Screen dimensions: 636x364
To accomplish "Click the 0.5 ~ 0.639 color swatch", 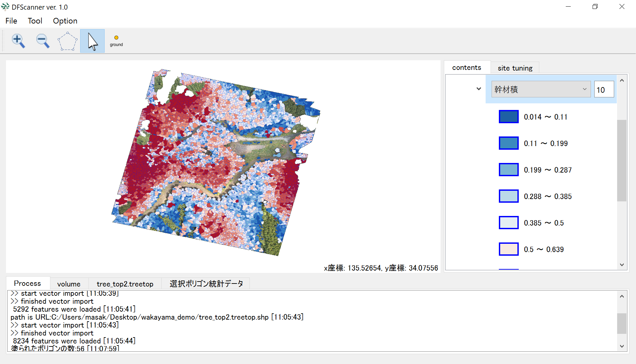I will click(508, 249).
